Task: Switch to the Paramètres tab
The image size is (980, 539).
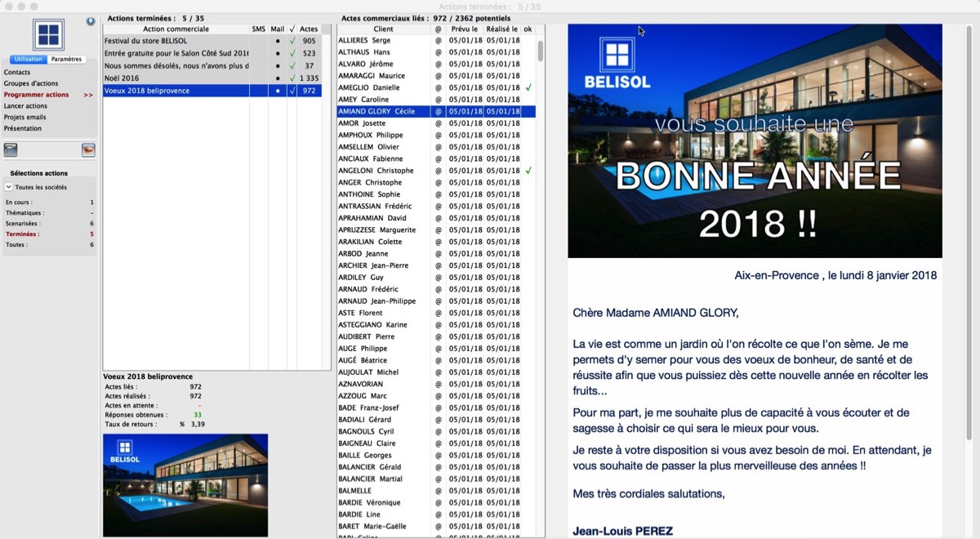Action: point(66,60)
